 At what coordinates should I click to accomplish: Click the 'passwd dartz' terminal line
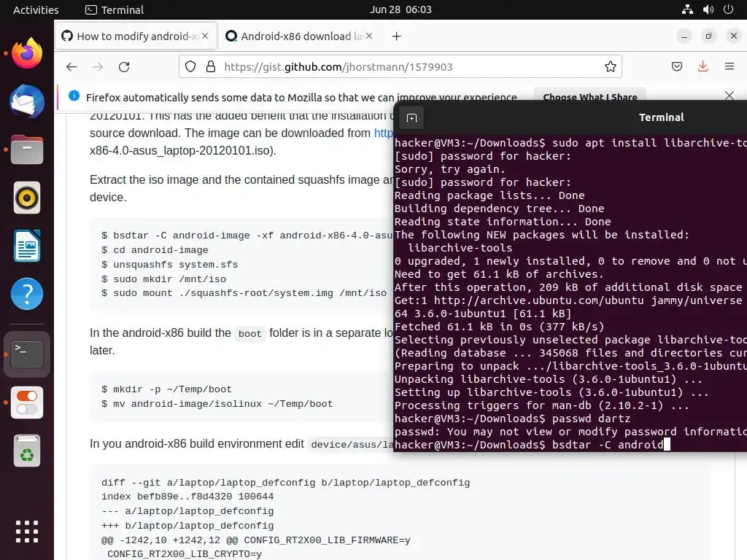click(512, 419)
